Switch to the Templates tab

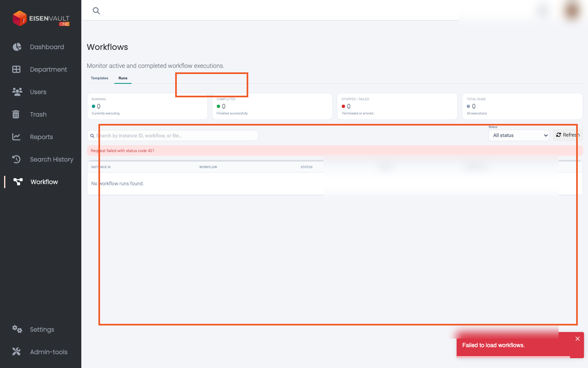(100, 78)
